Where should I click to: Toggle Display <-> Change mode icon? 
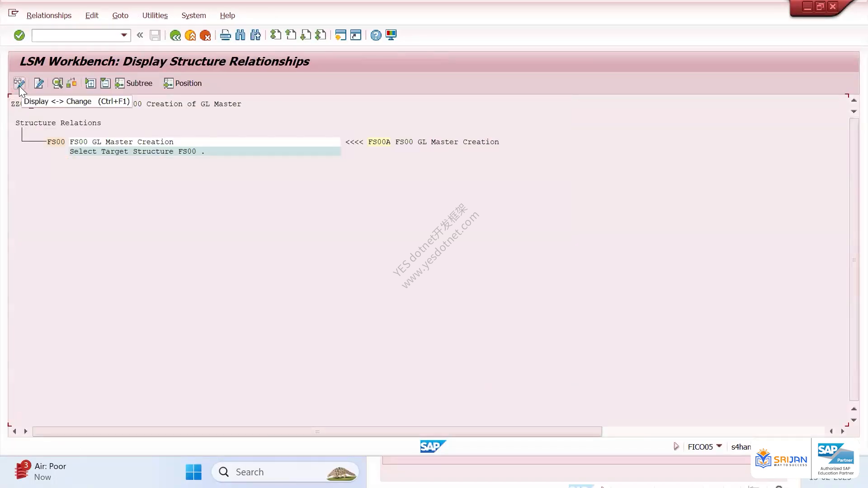pos(19,83)
